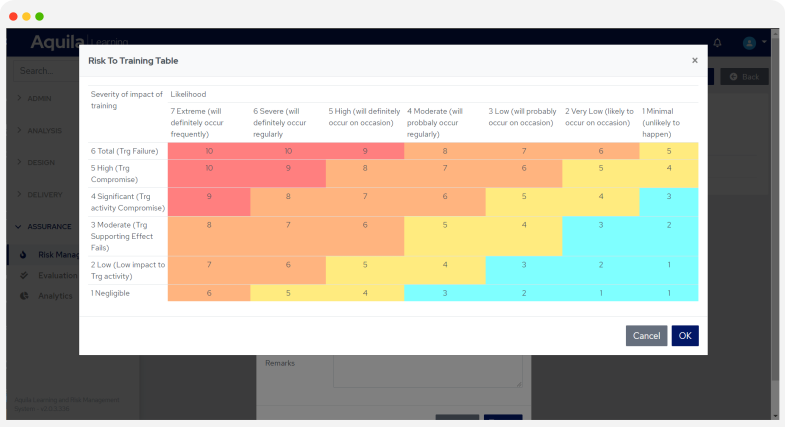Click the Back button behind the dialog
The height and width of the screenshot is (427, 785).
tap(744, 76)
